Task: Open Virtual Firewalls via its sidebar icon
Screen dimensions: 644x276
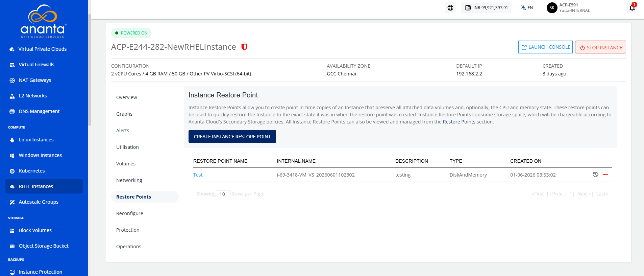Action: click(12, 65)
